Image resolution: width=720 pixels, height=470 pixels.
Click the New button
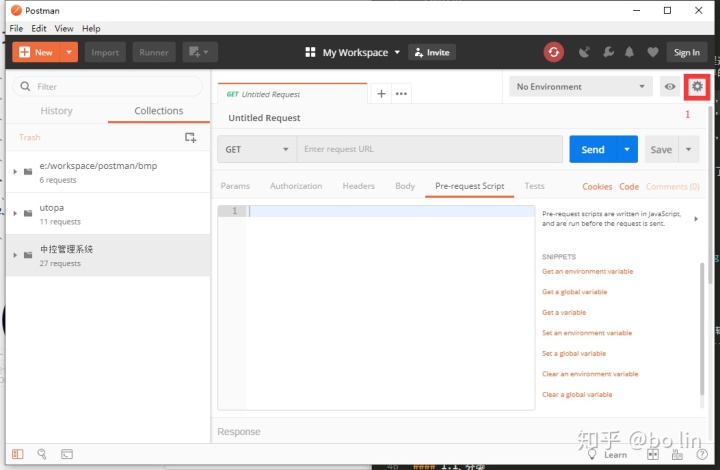37,52
